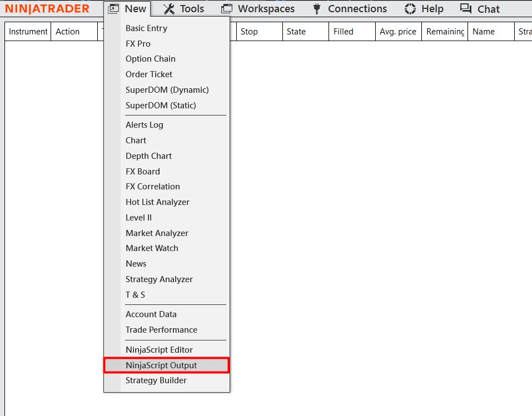Sort by Avg. price column header
This screenshot has width=532, height=416.
click(x=399, y=32)
